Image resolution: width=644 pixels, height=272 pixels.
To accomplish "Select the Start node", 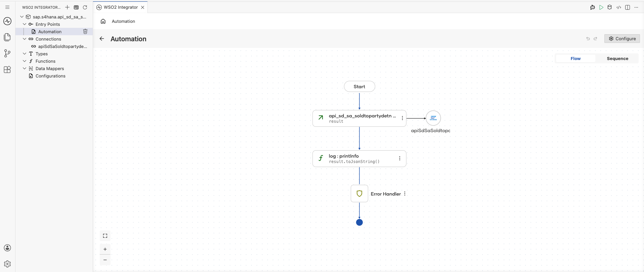I will pos(359,87).
